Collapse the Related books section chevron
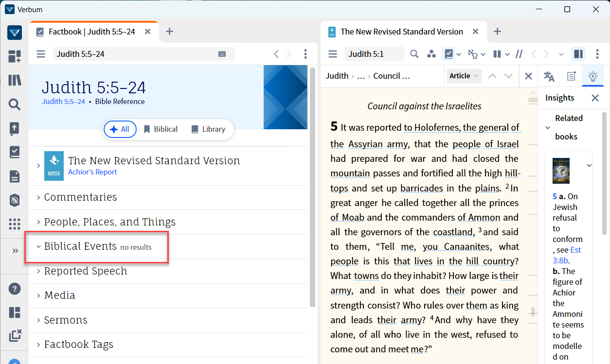Image resolution: width=610 pixels, height=364 pixels. tap(548, 128)
